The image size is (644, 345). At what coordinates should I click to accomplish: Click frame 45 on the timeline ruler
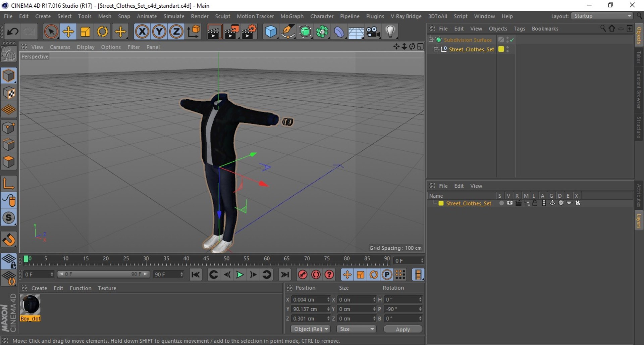[x=206, y=259]
